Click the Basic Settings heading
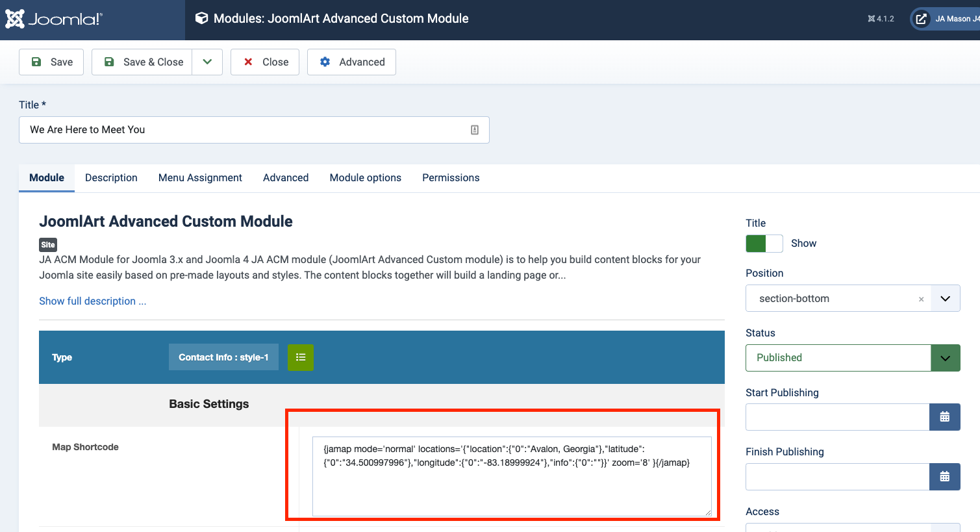 (x=209, y=404)
